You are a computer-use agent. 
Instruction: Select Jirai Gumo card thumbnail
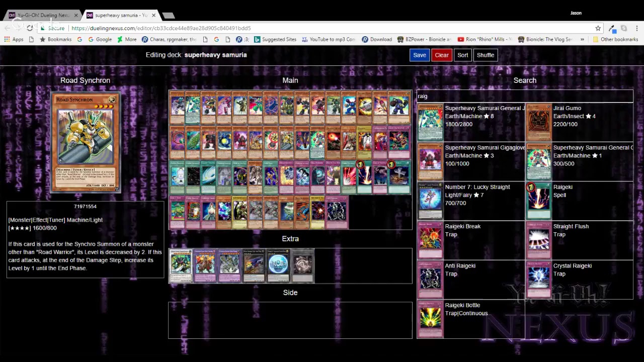[538, 122]
